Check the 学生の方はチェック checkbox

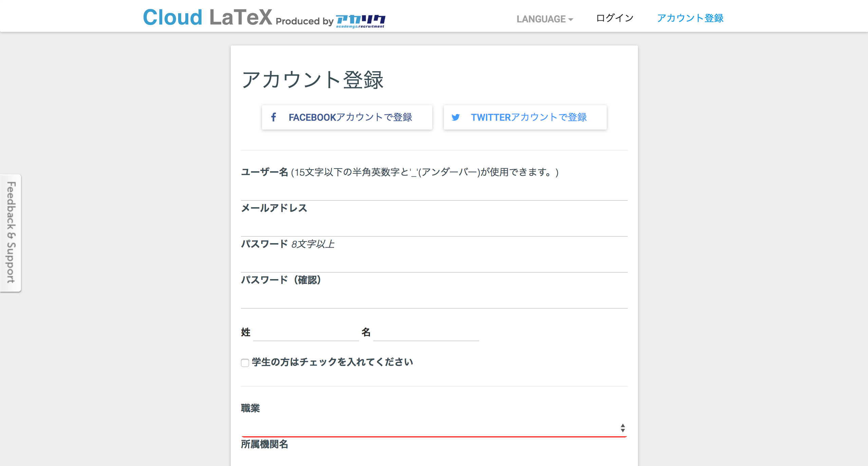coord(245,363)
